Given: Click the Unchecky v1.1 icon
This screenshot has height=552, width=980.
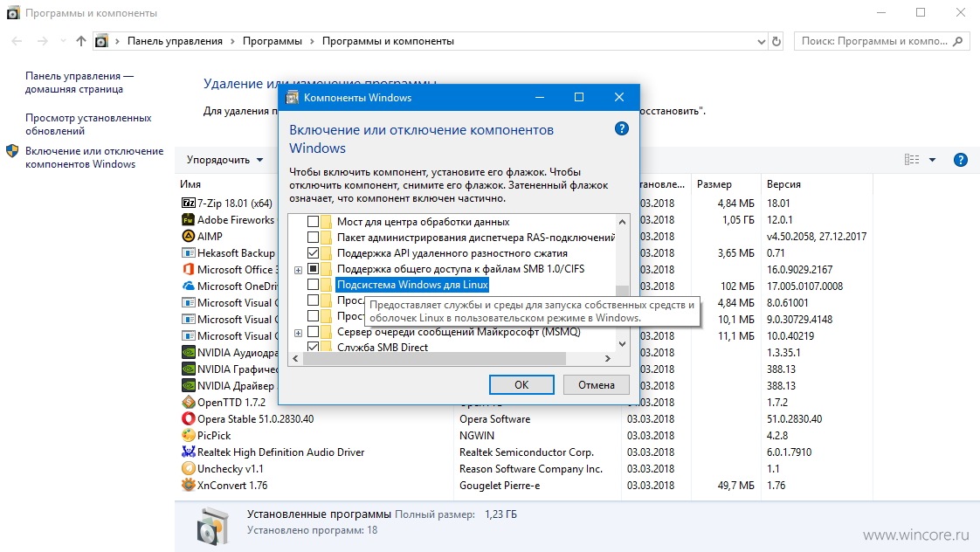Looking at the screenshot, I should (188, 468).
